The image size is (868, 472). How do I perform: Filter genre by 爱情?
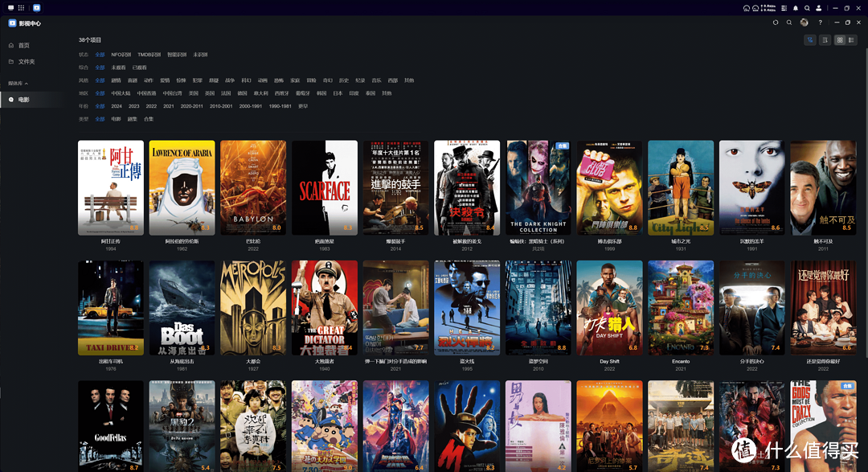click(x=165, y=80)
